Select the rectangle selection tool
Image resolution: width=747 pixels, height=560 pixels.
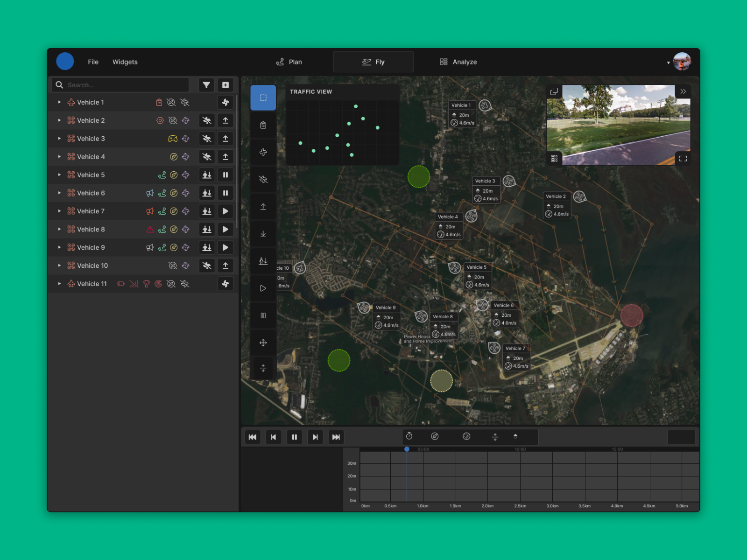click(x=263, y=98)
